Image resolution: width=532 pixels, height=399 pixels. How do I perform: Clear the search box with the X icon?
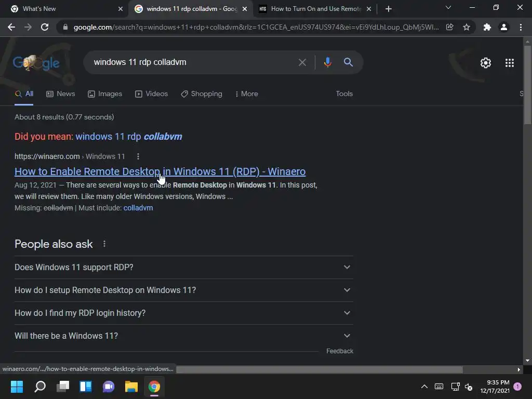pyautogui.click(x=302, y=62)
